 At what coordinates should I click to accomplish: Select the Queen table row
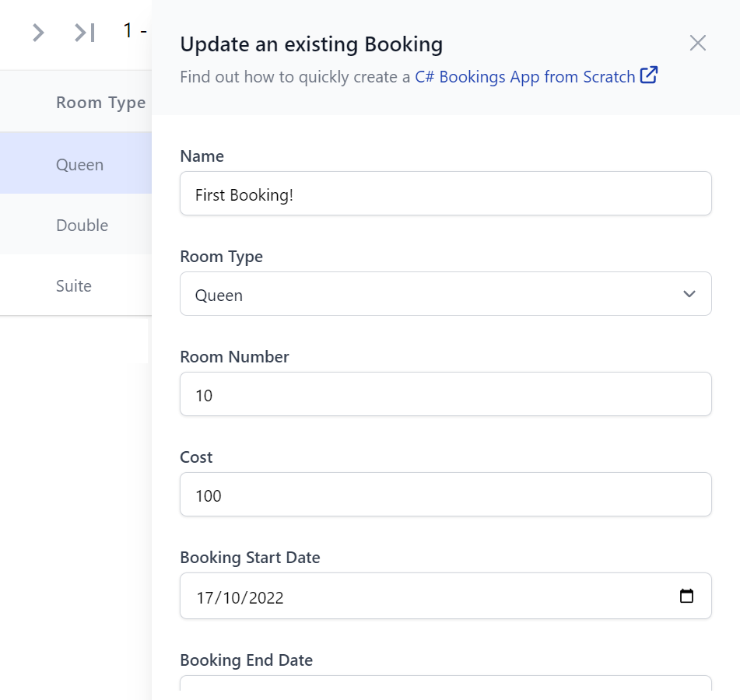[75, 163]
